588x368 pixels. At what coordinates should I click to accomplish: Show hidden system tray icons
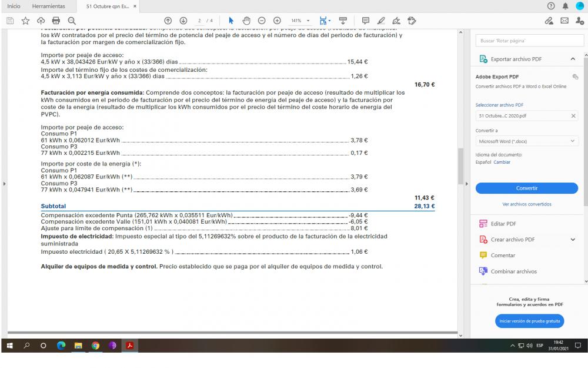(x=512, y=346)
